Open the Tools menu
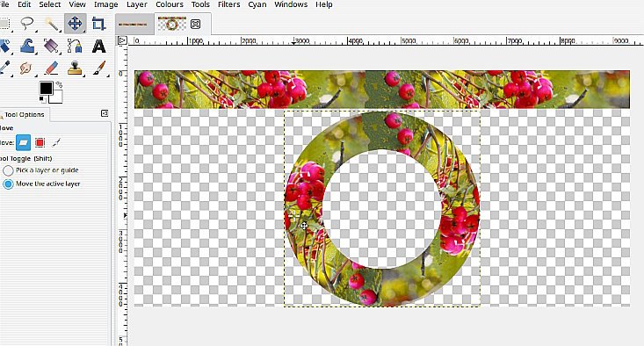Screen dimensions: 644x346 200,4
